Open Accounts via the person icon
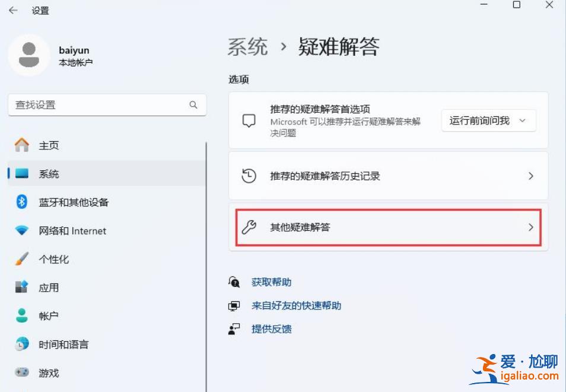Image resolution: width=566 pixels, height=392 pixels. pos(22,315)
